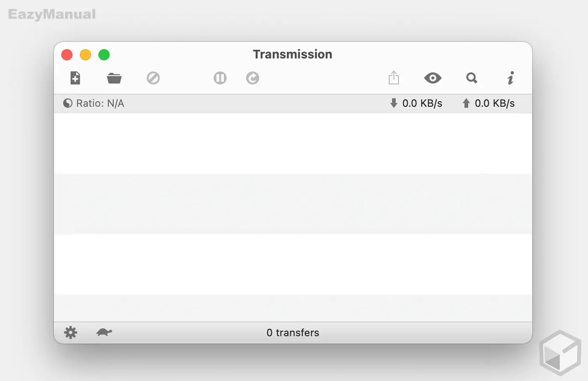The image size is (588, 381).
Task: Minimize the Transmission window
Action: tap(85, 55)
